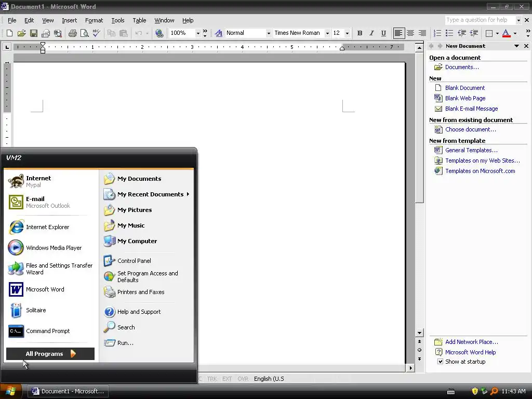The width and height of the screenshot is (532, 399).
Task: Open the Edit menu
Action: coord(29,20)
